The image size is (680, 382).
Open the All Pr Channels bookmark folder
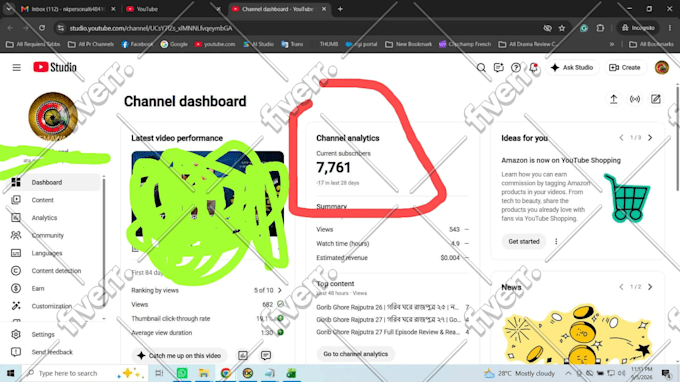point(91,44)
